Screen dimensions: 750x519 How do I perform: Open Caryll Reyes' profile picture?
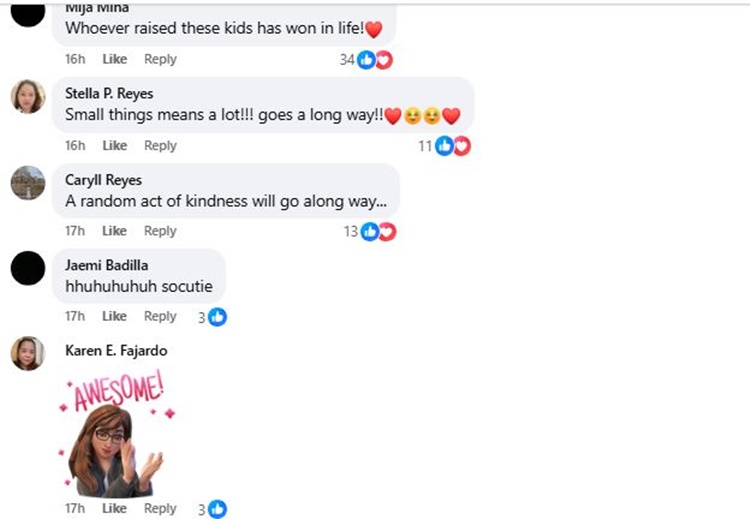tap(28, 183)
